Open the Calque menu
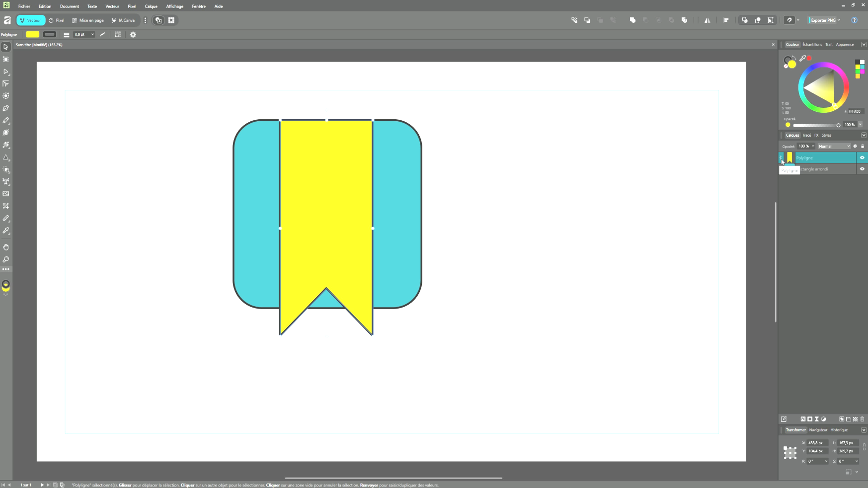The width and height of the screenshot is (868, 488). coord(151,6)
